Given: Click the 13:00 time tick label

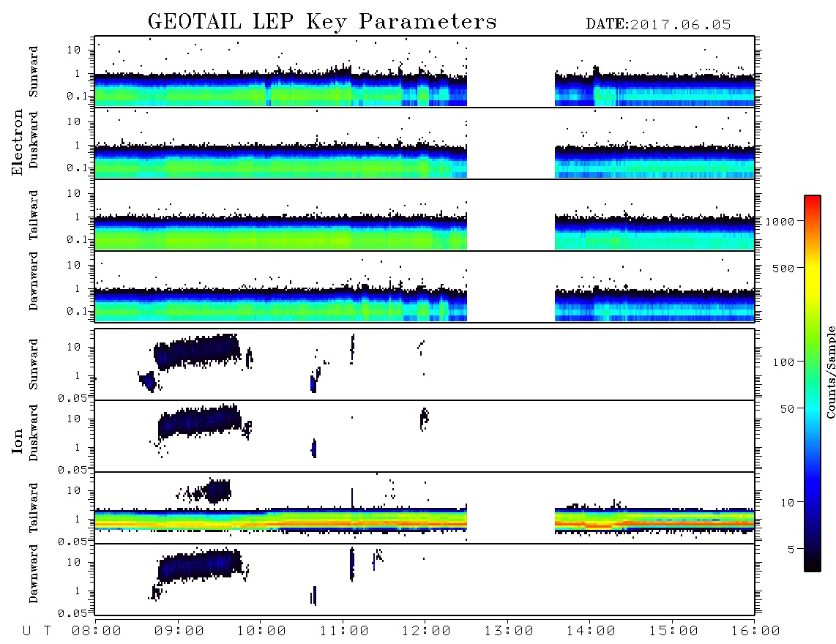Looking at the screenshot, I should (x=509, y=632).
